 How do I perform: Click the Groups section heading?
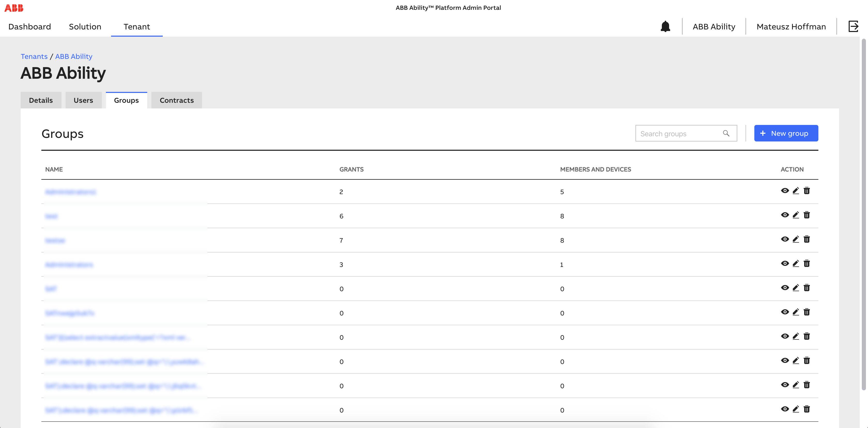pyautogui.click(x=62, y=134)
